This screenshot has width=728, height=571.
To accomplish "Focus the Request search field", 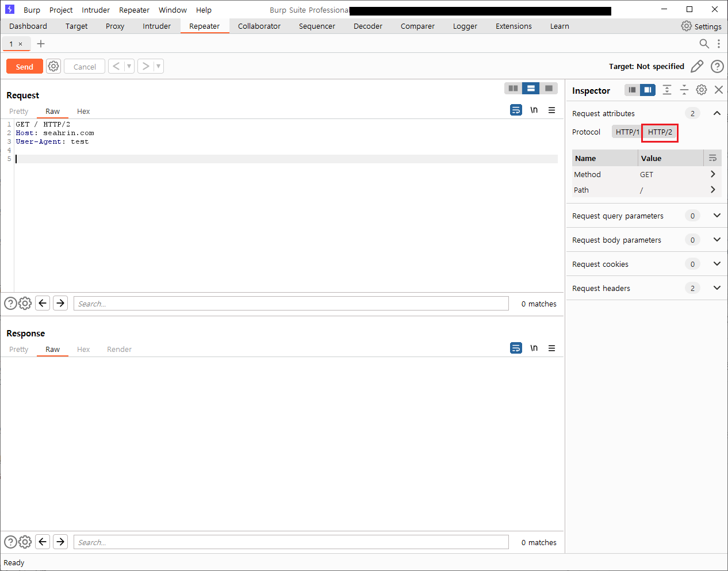I will pyautogui.click(x=291, y=304).
